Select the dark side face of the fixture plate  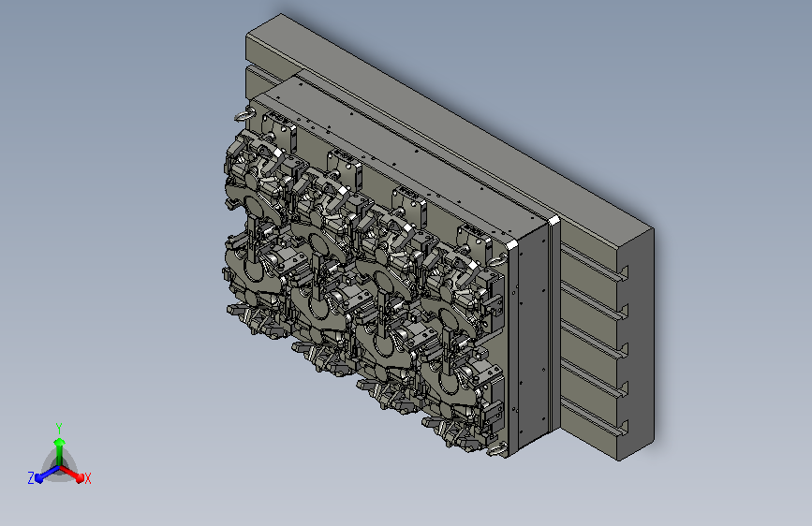(534, 337)
